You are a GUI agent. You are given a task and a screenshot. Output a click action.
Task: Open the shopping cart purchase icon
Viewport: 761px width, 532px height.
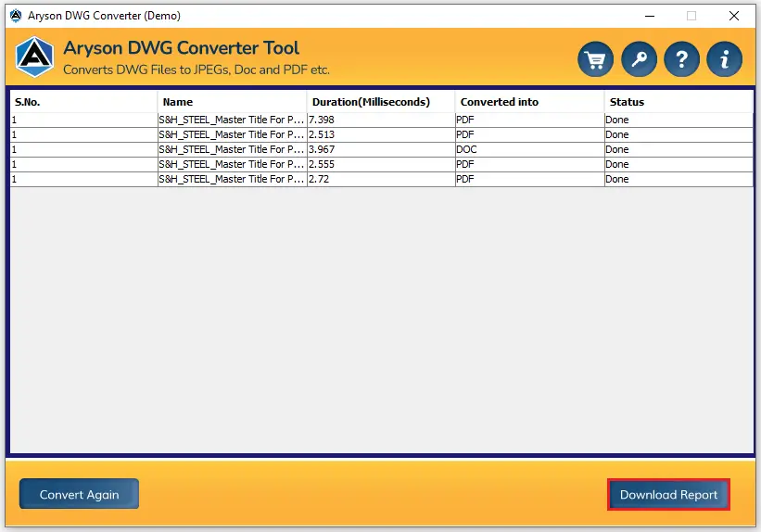(x=595, y=59)
